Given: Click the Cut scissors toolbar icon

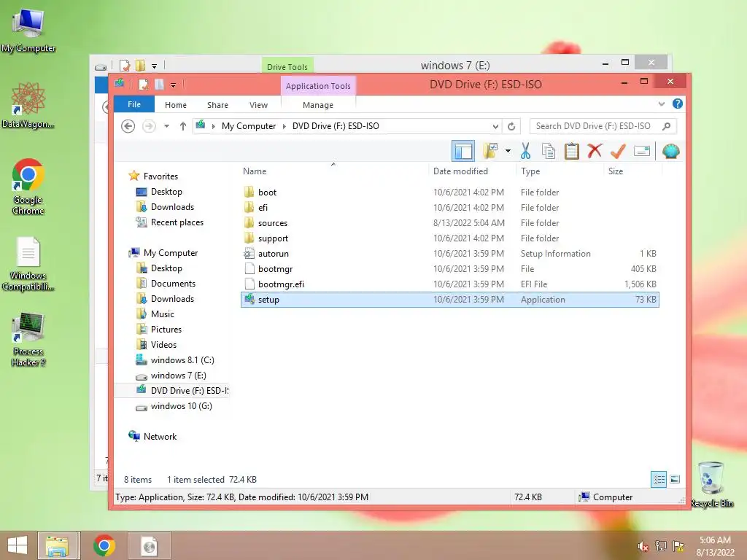Looking at the screenshot, I should (x=525, y=152).
